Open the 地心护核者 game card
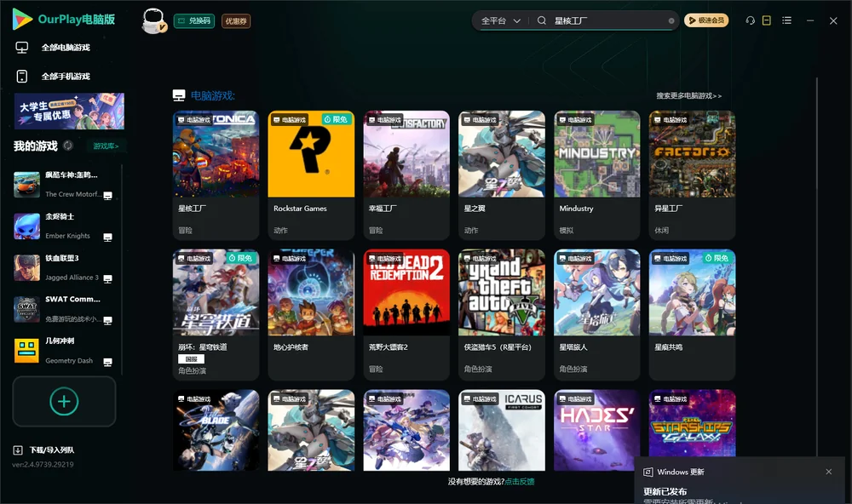The height and width of the screenshot is (504, 852). click(311, 314)
